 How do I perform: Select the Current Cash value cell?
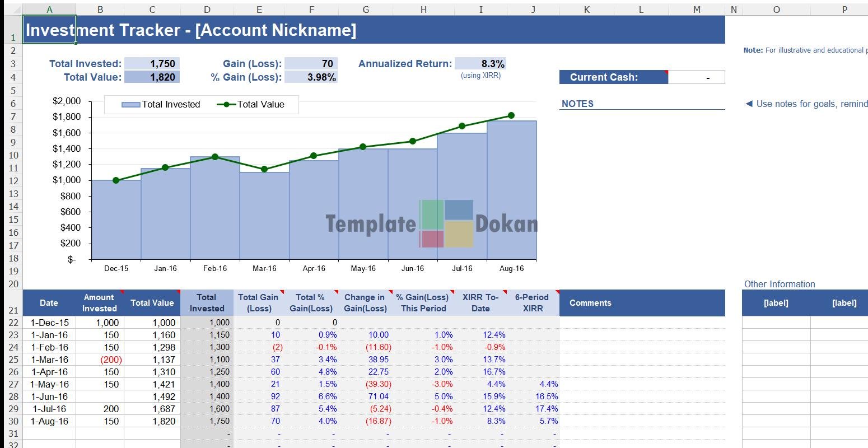696,77
